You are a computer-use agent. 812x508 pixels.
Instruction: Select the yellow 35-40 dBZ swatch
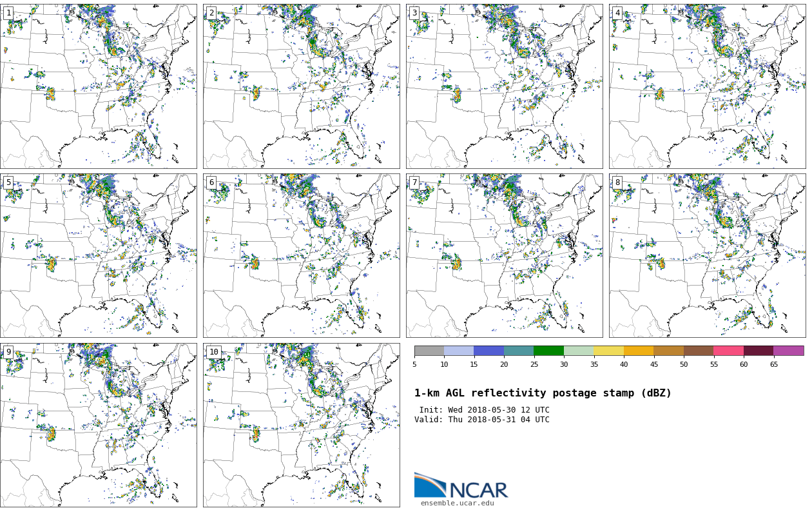pos(608,351)
